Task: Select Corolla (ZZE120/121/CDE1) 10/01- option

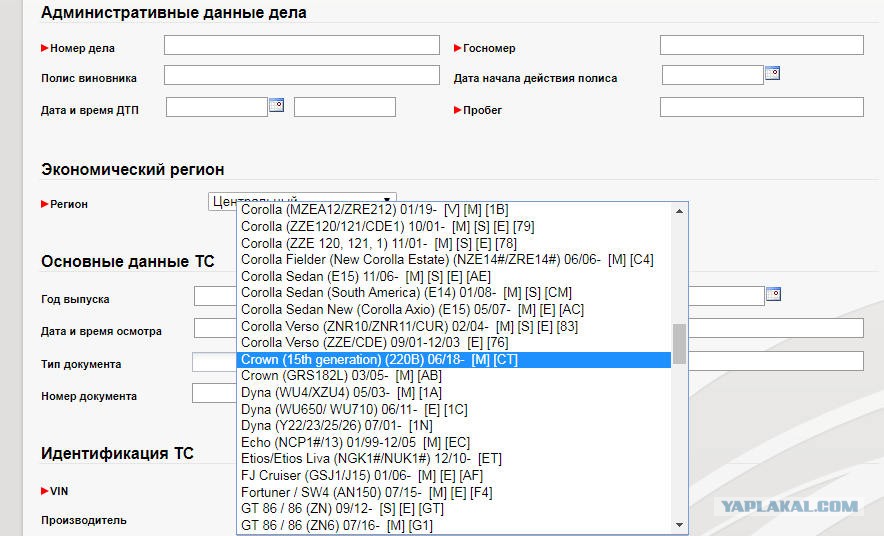Action: tap(454, 227)
